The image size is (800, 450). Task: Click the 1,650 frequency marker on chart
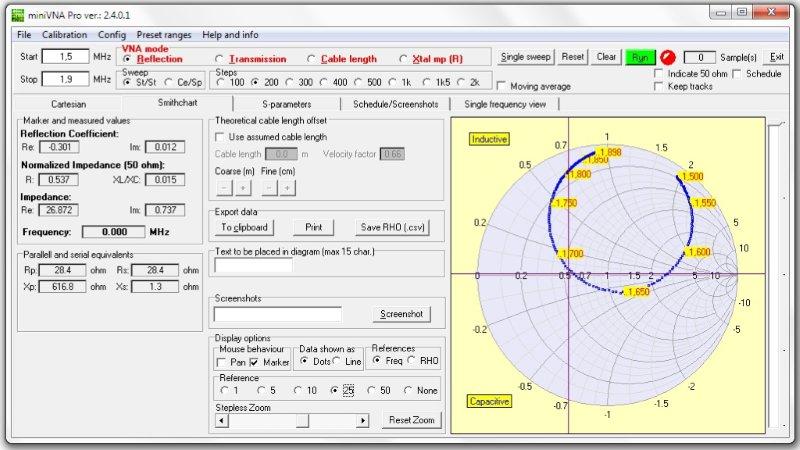click(x=637, y=292)
